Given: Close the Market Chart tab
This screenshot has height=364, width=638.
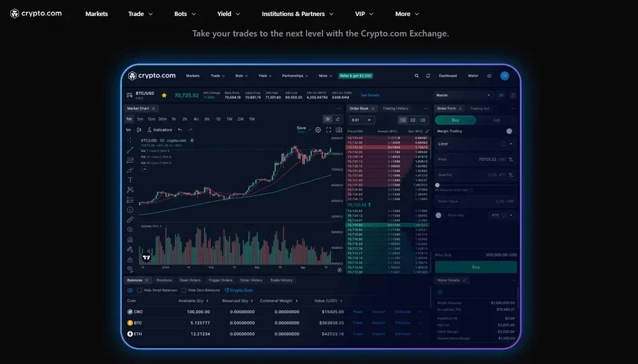Looking at the screenshot, I should [153, 108].
